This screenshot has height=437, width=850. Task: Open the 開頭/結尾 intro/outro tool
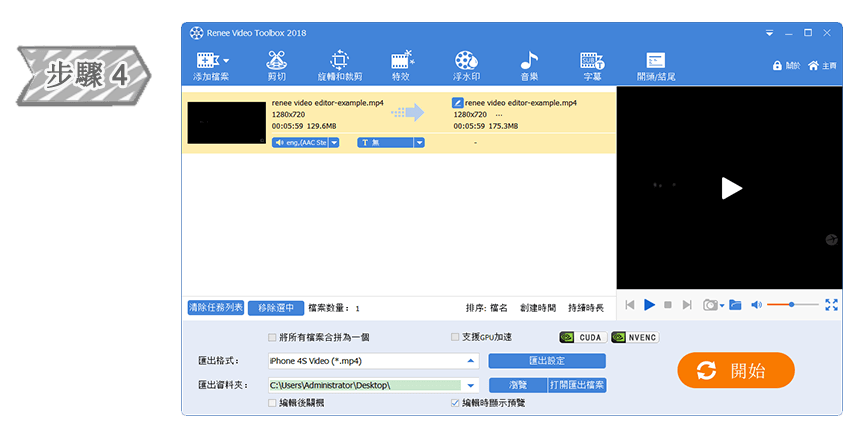coord(656,66)
